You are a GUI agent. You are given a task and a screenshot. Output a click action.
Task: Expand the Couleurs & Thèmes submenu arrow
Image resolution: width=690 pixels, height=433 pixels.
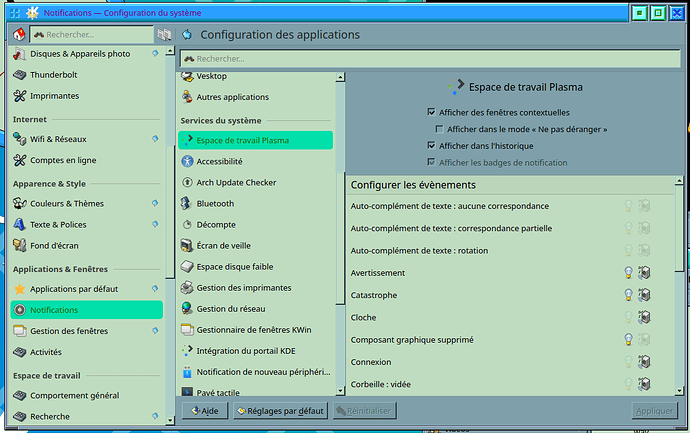pyautogui.click(x=155, y=203)
